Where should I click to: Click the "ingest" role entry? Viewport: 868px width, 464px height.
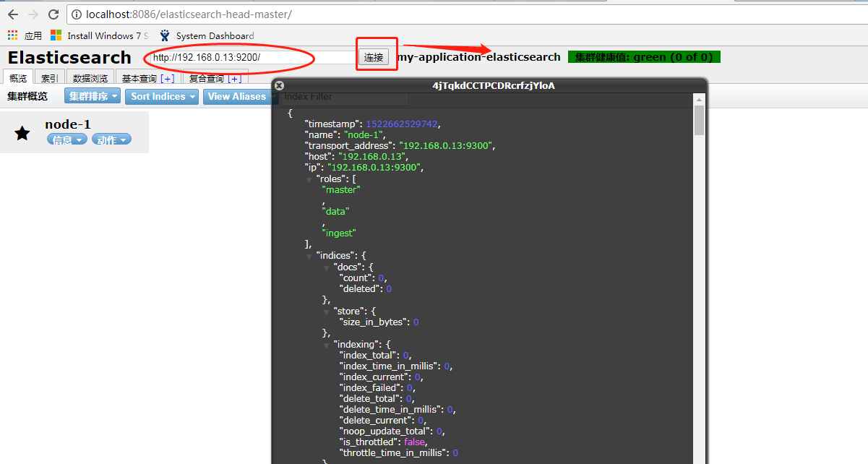point(339,233)
